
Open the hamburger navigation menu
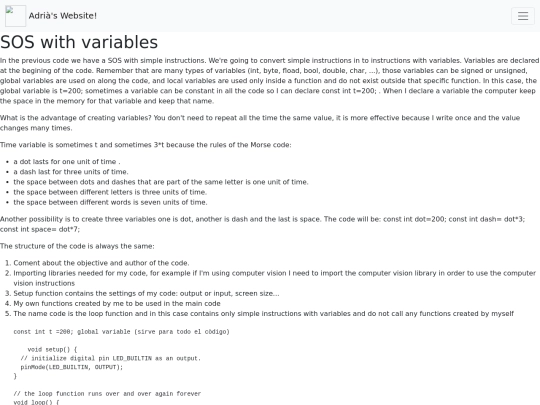pyautogui.click(x=523, y=16)
